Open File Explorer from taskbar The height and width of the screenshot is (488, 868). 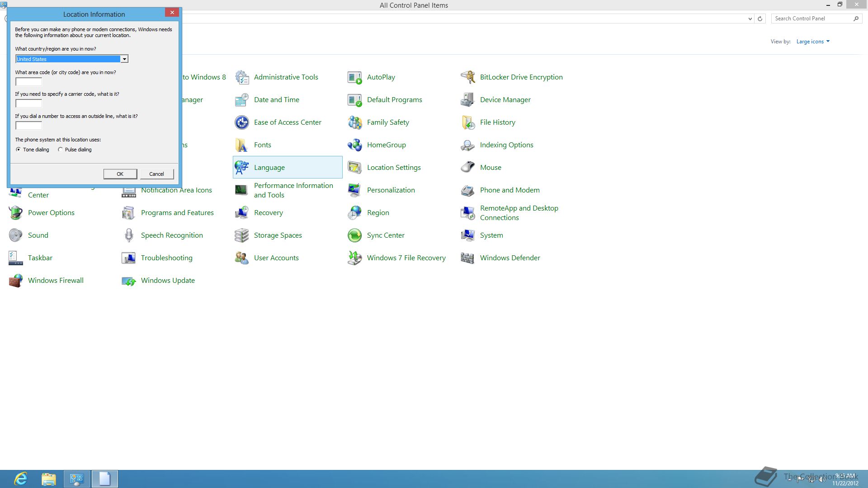click(x=49, y=479)
